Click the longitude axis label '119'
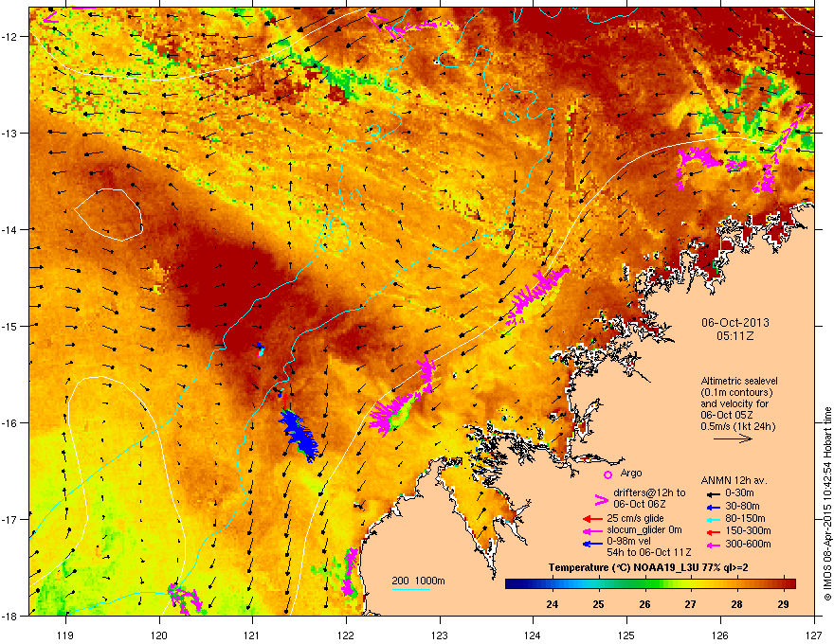The image size is (834, 644). [x=65, y=635]
